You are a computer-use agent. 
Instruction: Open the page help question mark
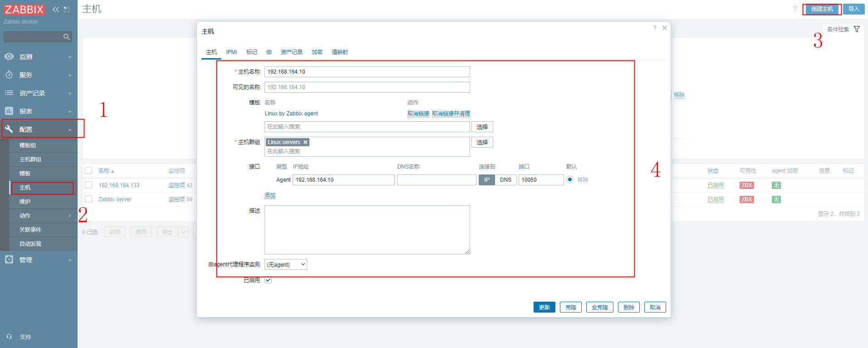tap(795, 9)
